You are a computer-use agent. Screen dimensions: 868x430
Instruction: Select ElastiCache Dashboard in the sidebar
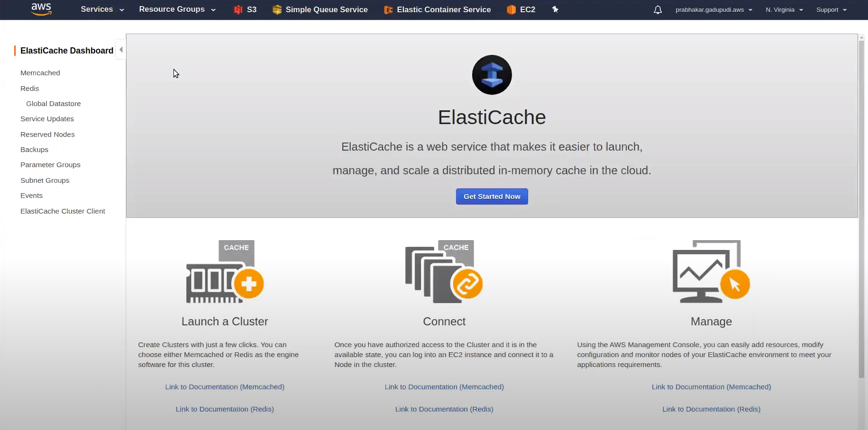click(67, 51)
